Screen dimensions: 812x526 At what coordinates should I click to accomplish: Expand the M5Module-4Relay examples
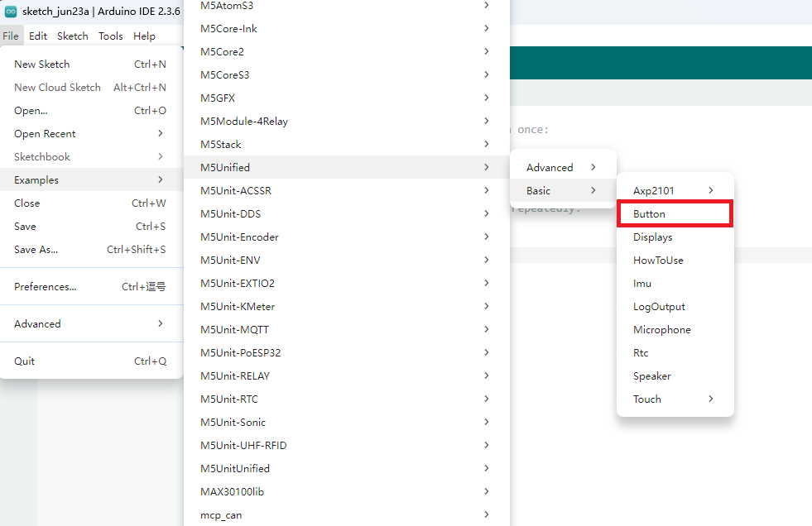coord(347,121)
